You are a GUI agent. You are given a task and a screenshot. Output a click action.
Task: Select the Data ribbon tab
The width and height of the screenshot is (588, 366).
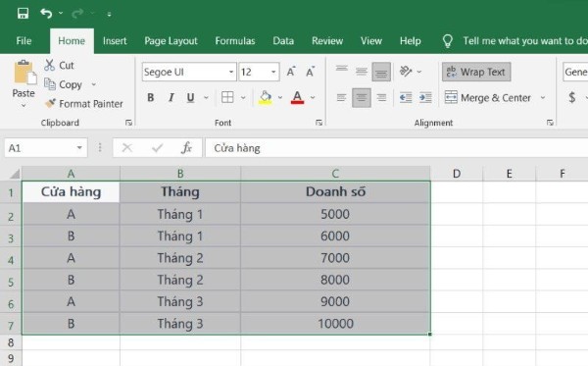tap(283, 40)
